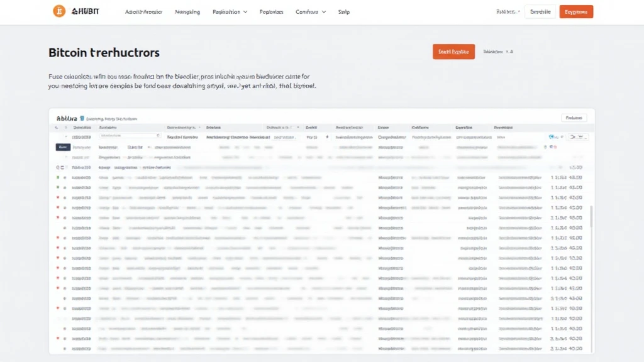Image resolution: width=644 pixels, height=362 pixels.
Task: Expand the Regulation menu dropdown
Action: (230, 11)
